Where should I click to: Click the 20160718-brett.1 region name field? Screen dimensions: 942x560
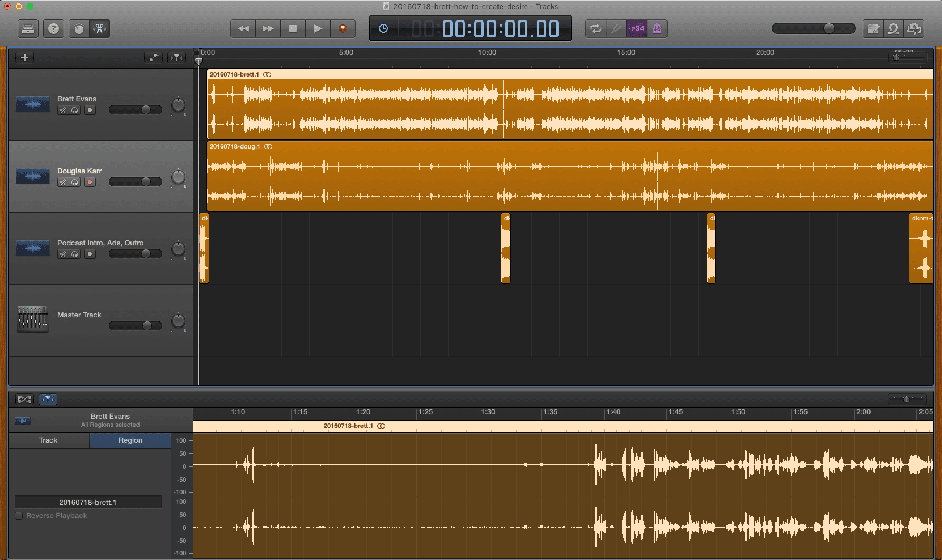88,502
